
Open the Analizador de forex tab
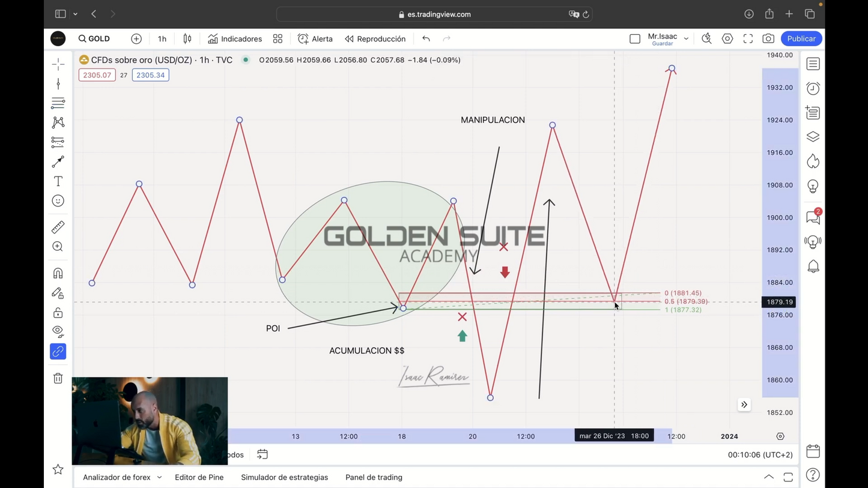(117, 477)
